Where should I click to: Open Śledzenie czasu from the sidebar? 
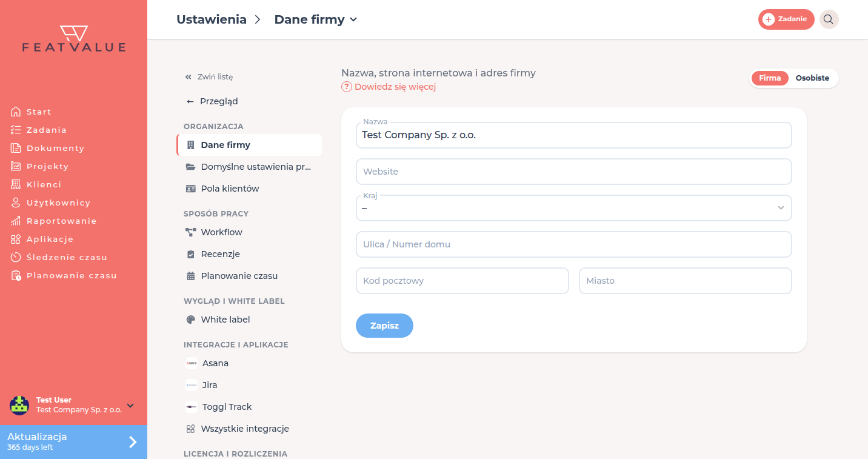[59, 257]
